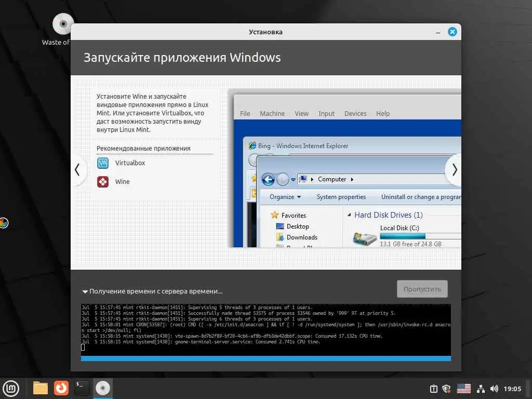Close the Установка installer window

pos(453,32)
